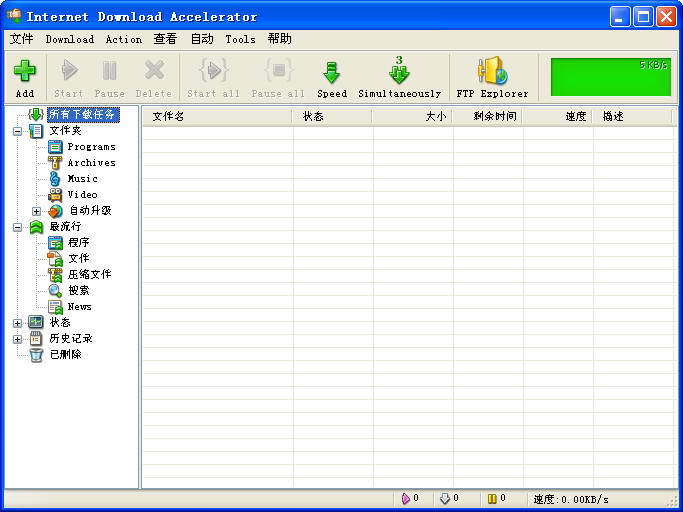
Task: Click the Pause toolbar button
Action: 109,78
